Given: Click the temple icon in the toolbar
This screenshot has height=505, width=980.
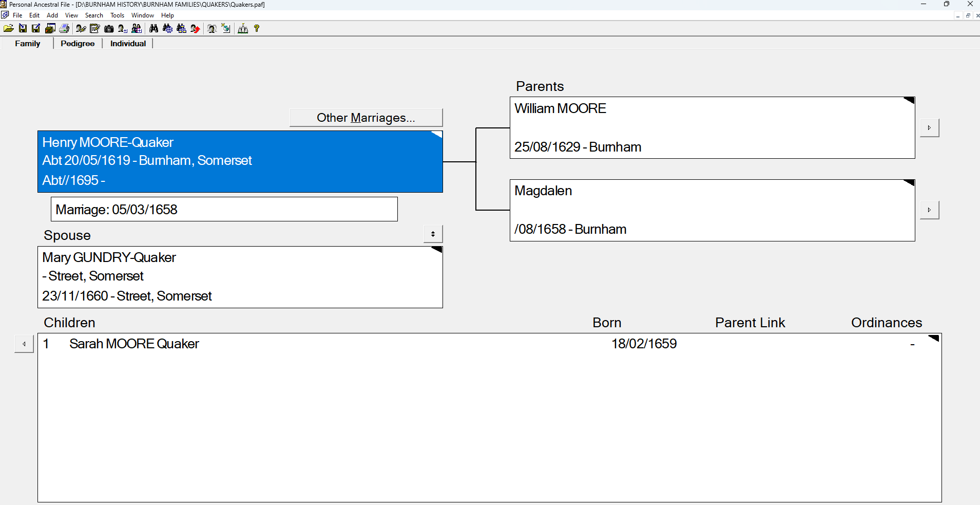Looking at the screenshot, I should pyautogui.click(x=243, y=29).
